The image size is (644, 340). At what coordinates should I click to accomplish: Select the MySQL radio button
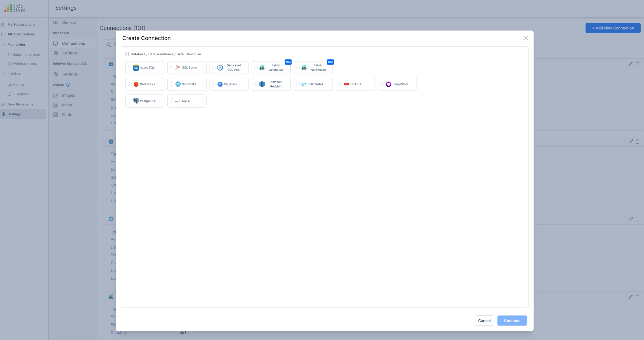pos(172,101)
